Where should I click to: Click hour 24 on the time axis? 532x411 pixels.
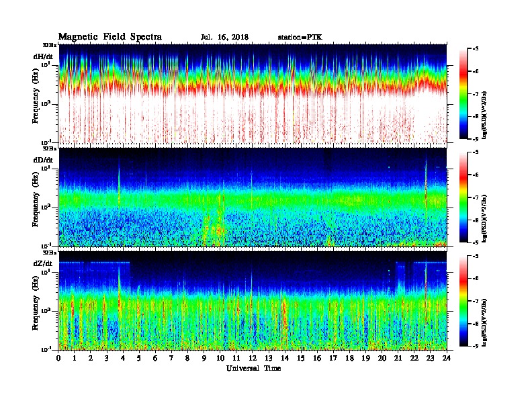click(x=447, y=358)
